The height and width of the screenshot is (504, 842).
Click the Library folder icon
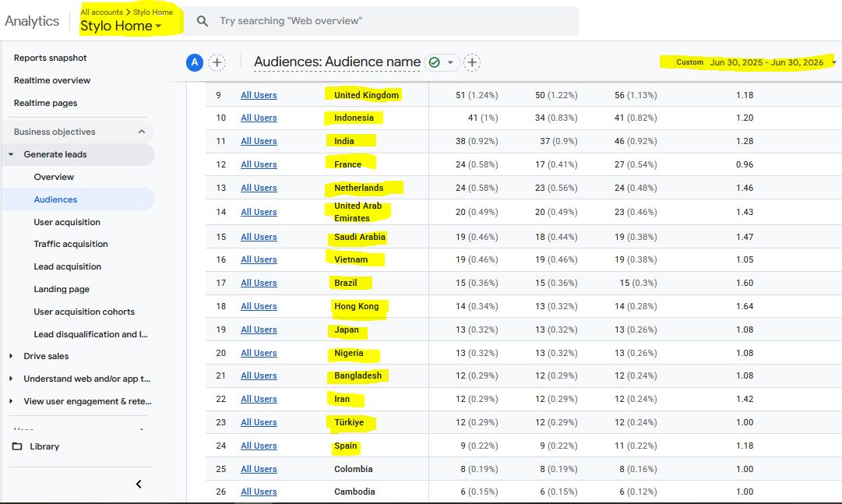[17, 446]
